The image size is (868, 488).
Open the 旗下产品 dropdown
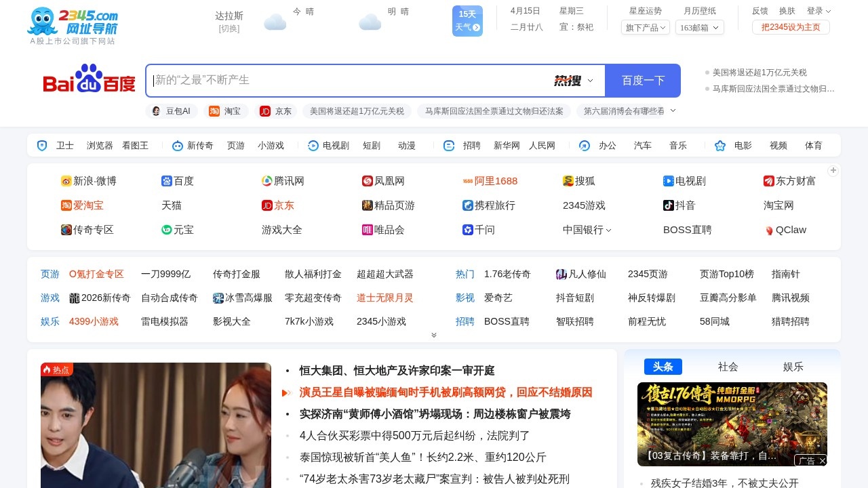(644, 28)
